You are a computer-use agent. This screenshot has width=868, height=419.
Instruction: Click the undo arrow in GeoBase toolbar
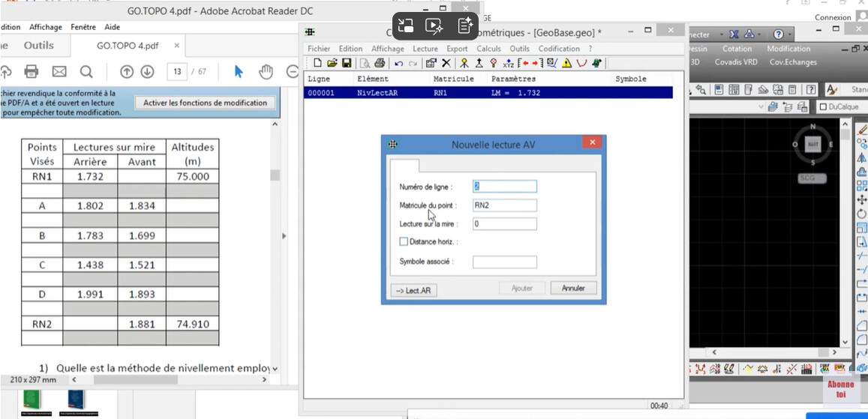(399, 63)
